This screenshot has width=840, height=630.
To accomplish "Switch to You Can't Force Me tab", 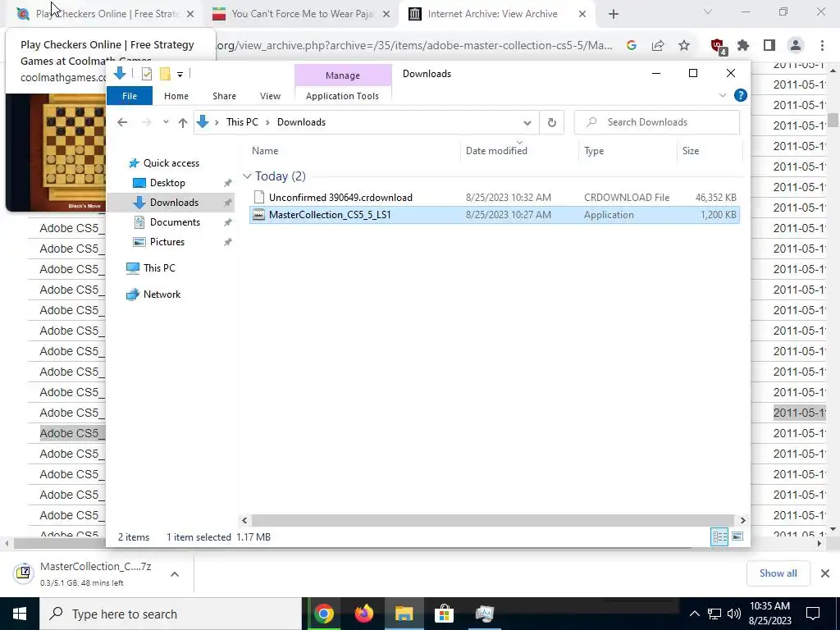I will [300, 14].
